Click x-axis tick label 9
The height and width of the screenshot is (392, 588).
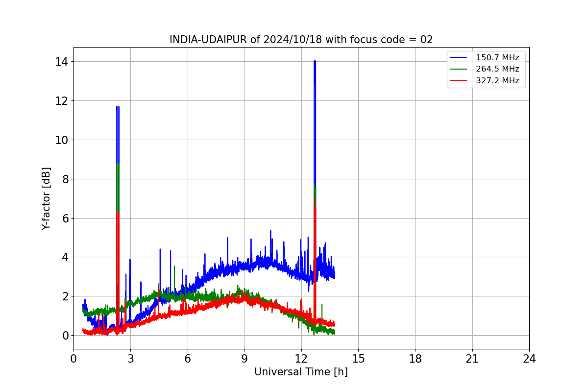click(x=245, y=359)
